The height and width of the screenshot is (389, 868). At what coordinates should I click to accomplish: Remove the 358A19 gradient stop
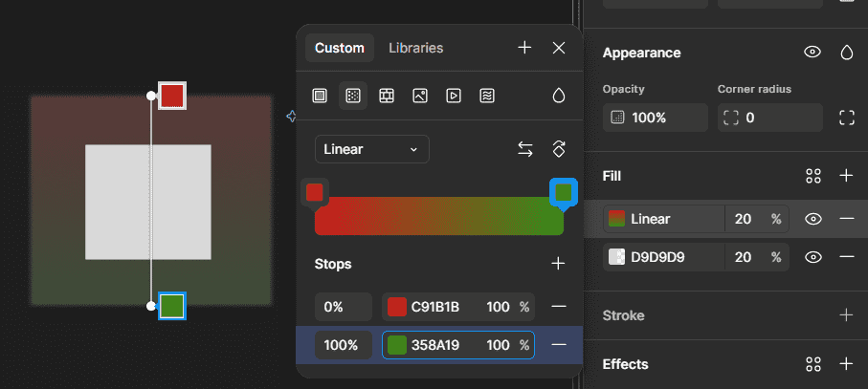[559, 345]
